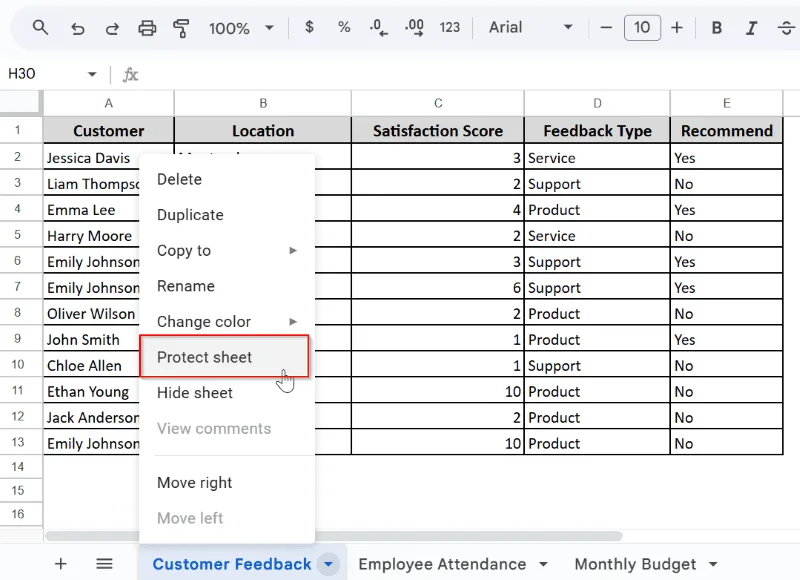Choose Delete from the context menu
The image size is (800, 580).
(227, 180)
